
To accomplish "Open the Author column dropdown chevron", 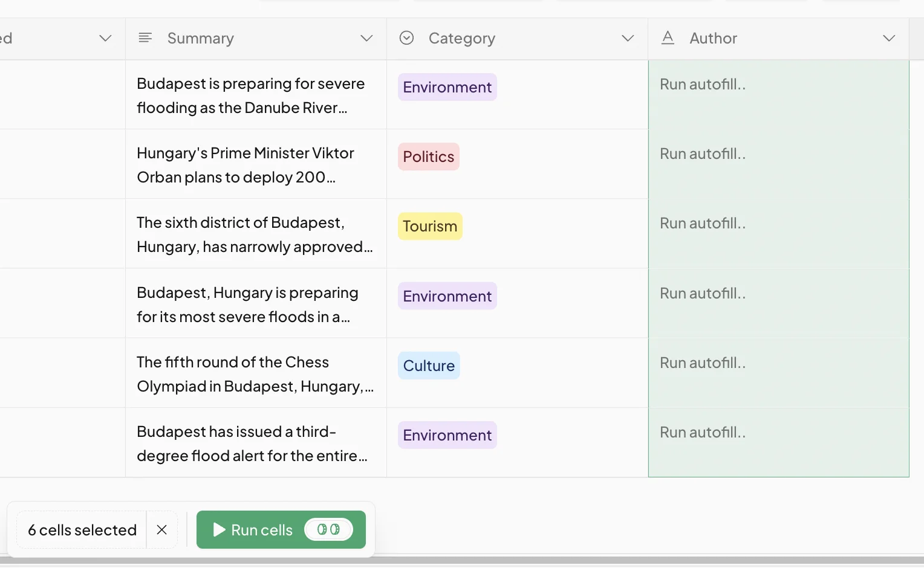I will 889,38.
